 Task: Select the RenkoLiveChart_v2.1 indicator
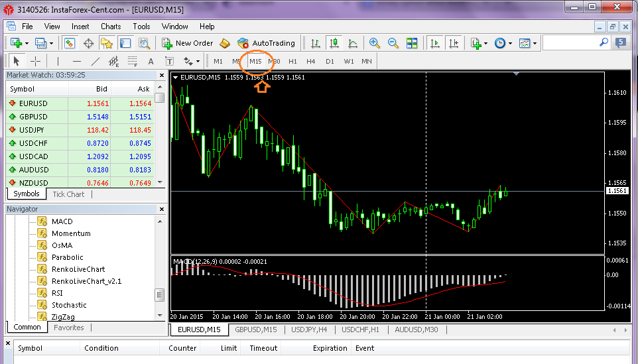pos(86,281)
